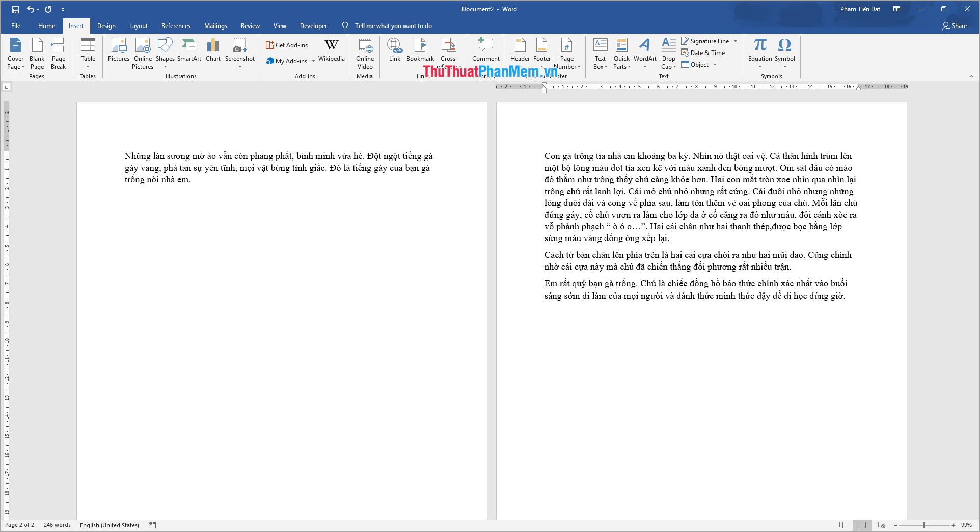The image size is (980, 532).
Task: Switch to the Home tab
Action: pyautogui.click(x=46, y=26)
